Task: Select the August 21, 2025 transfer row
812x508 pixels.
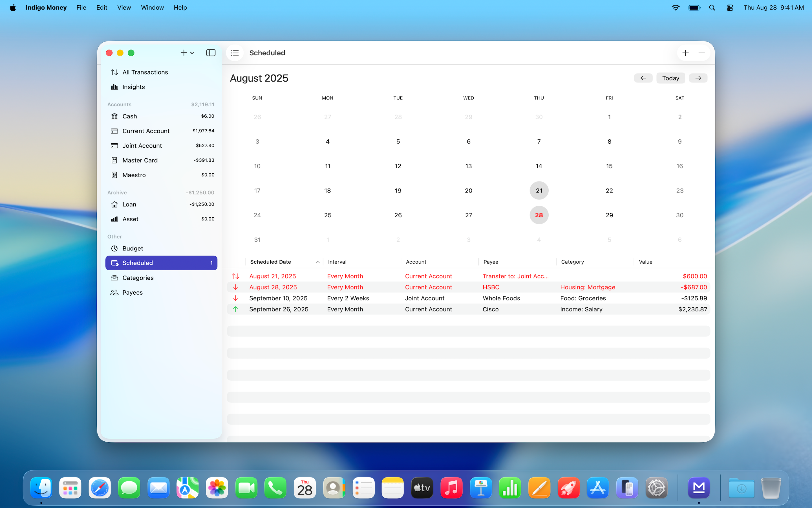Action: click(x=468, y=276)
